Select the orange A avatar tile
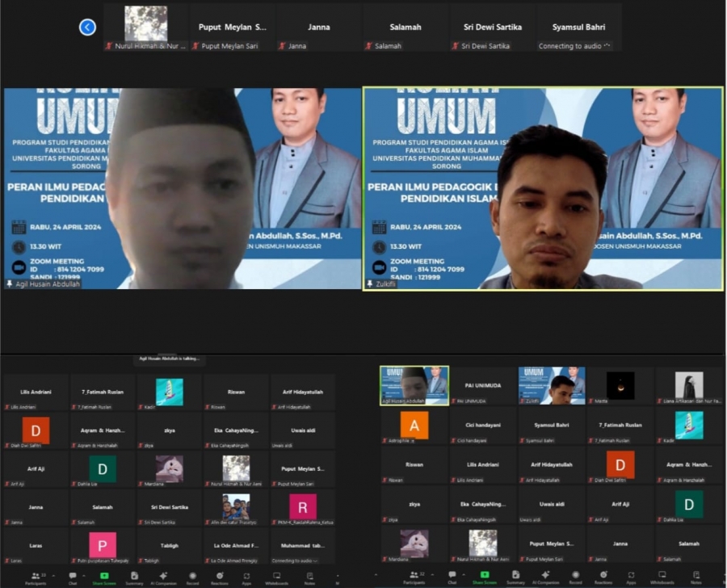727x588 pixels. [414, 425]
